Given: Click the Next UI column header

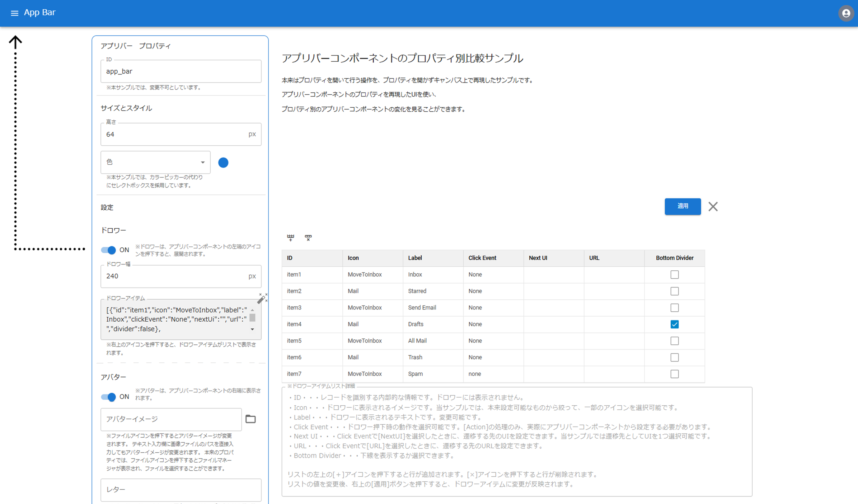Looking at the screenshot, I should [554, 258].
